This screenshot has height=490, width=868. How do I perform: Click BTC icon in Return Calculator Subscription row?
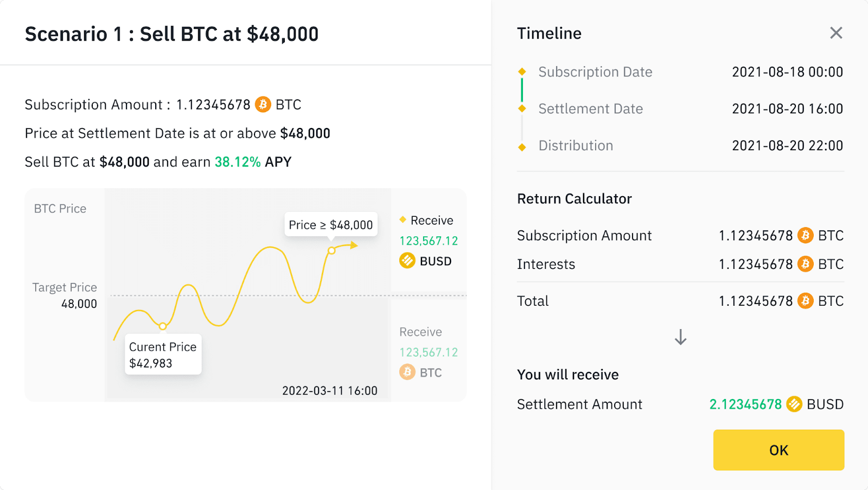click(805, 235)
